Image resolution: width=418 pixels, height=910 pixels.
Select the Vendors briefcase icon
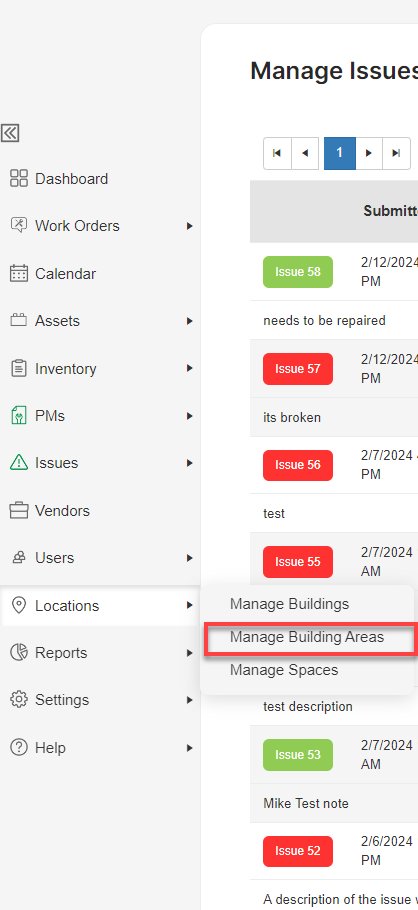[x=19, y=511]
